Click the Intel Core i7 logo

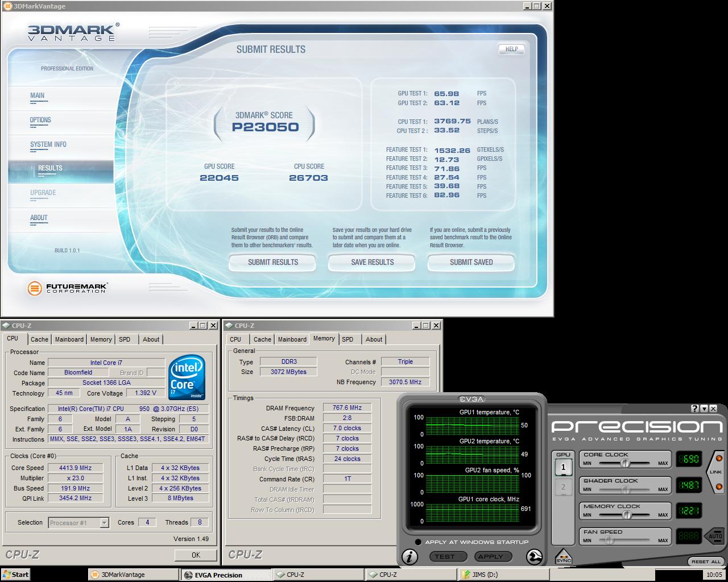point(187,378)
